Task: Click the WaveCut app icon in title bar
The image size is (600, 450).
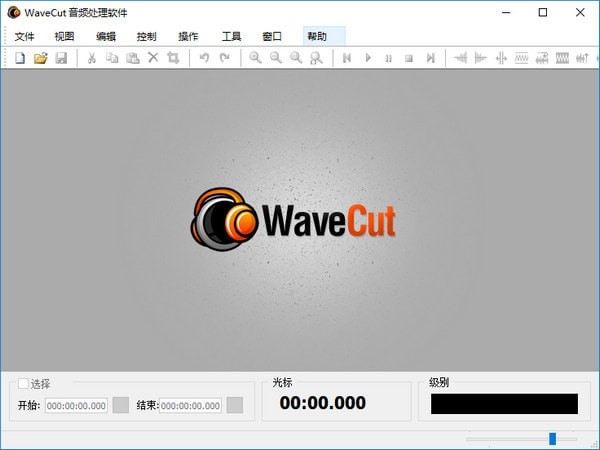Action: pos(14,13)
